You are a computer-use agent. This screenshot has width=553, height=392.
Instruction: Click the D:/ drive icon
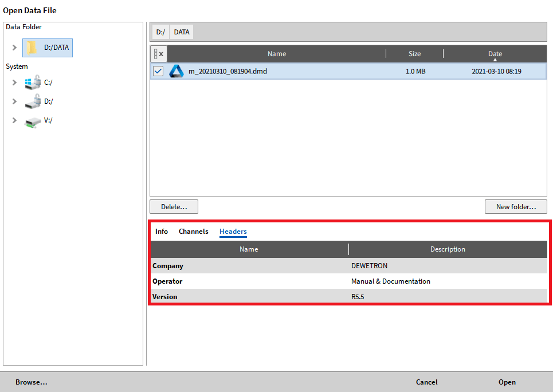33,101
